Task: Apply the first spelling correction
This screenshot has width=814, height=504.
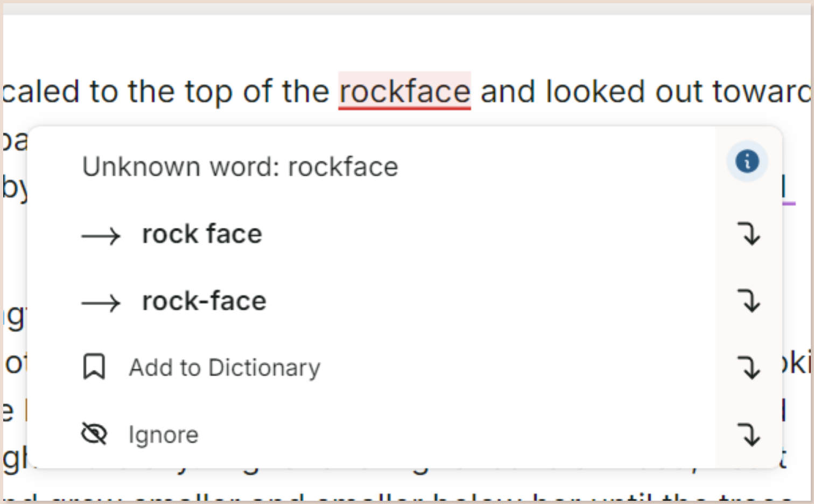Action: pyautogui.click(x=201, y=234)
